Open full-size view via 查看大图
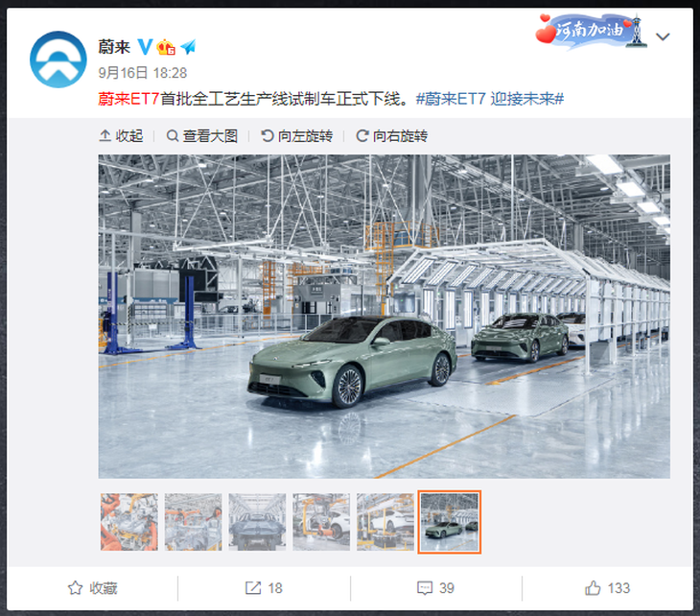700x616 pixels. 201,136
